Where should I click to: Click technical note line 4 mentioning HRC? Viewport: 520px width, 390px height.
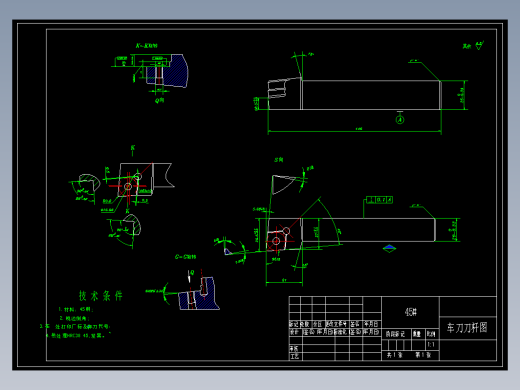(x=76, y=336)
